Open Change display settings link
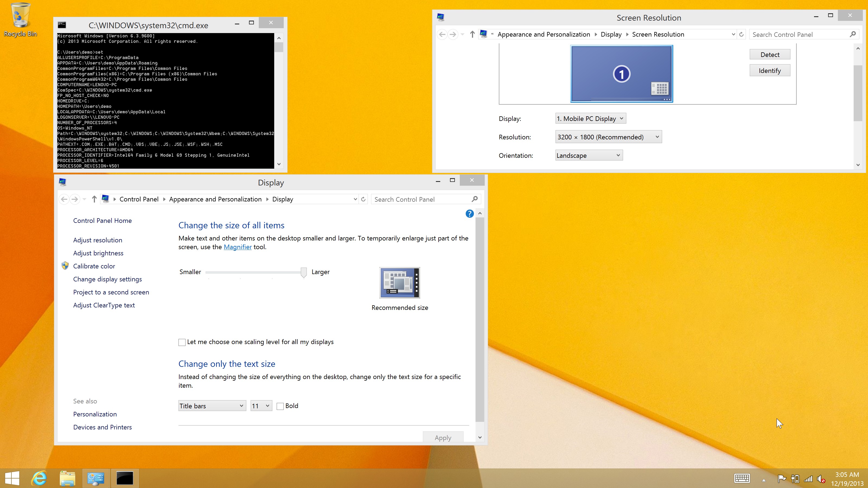The image size is (868, 488). [107, 279]
